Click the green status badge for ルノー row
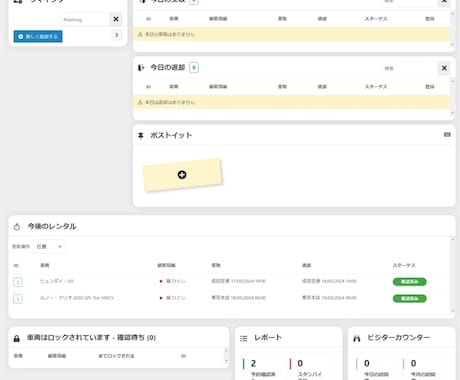The image size is (460, 380). 409,298
